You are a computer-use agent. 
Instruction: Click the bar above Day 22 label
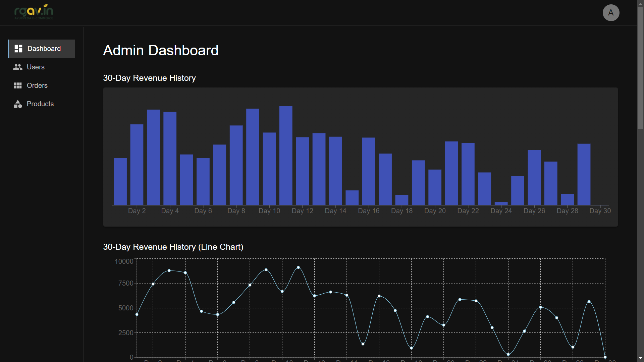tap(468, 174)
